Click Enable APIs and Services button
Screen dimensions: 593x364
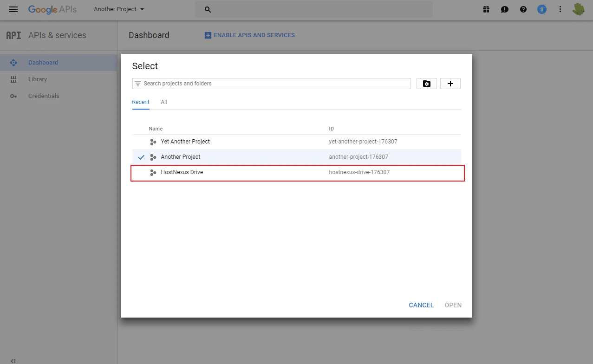coord(250,35)
